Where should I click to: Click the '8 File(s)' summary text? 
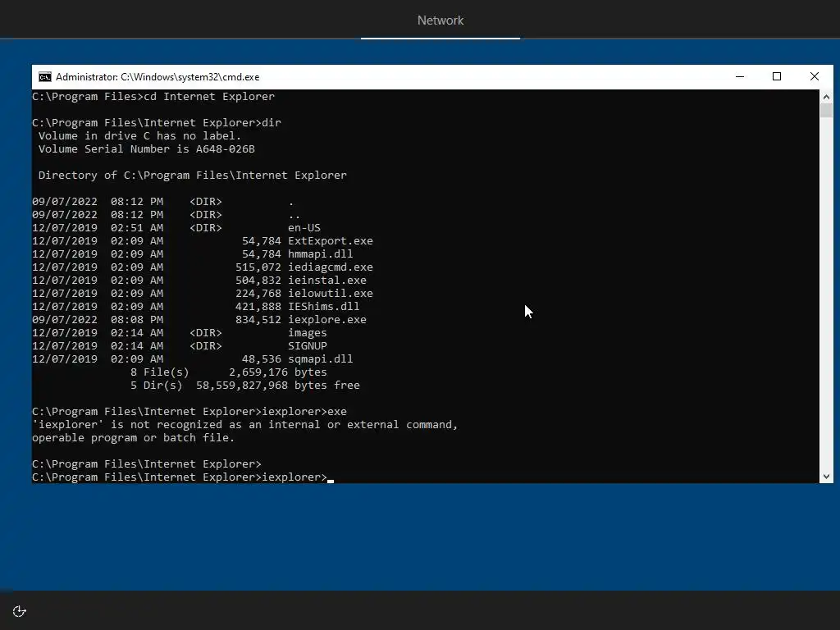[x=160, y=372]
